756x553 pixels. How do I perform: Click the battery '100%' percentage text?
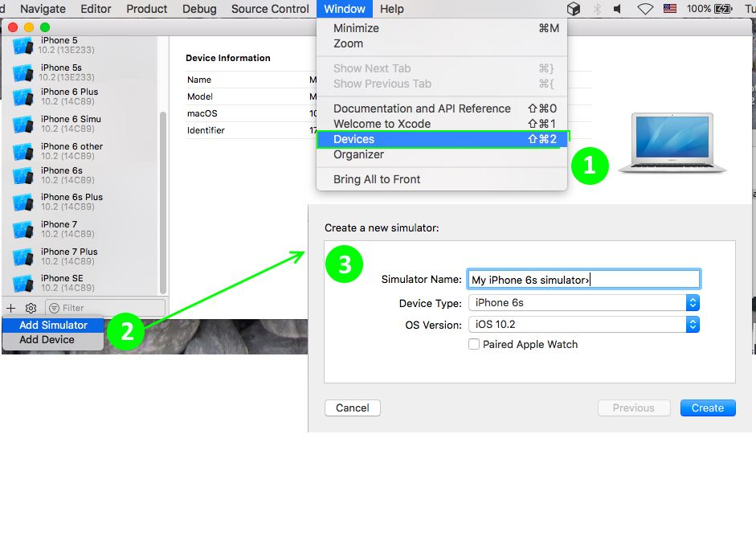[699, 9]
